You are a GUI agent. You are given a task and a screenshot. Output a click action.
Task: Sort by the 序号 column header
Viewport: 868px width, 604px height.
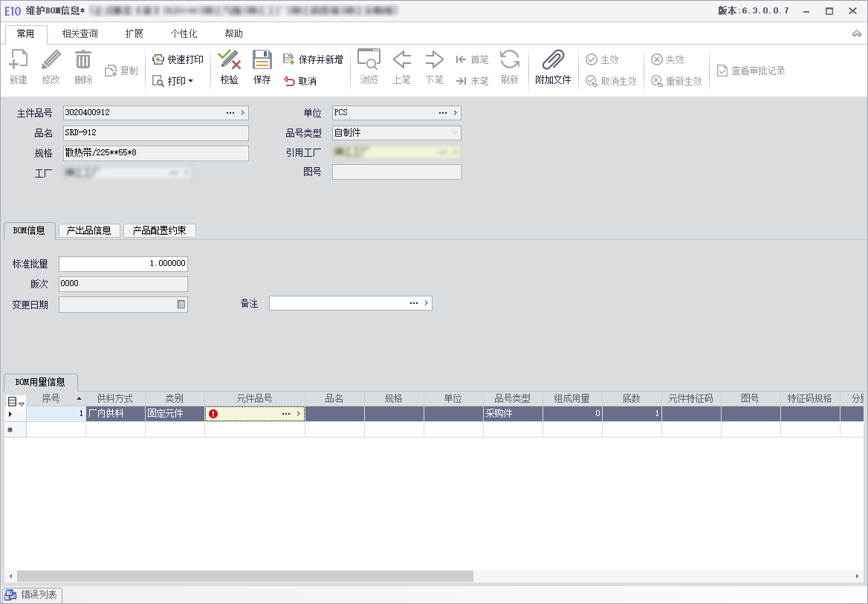(x=56, y=399)
